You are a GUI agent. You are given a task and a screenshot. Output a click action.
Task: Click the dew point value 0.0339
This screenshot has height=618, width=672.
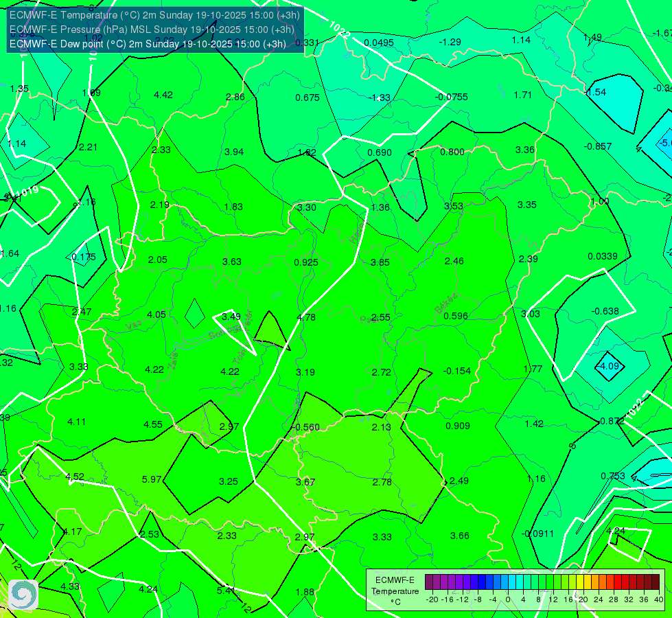[603, 256]
